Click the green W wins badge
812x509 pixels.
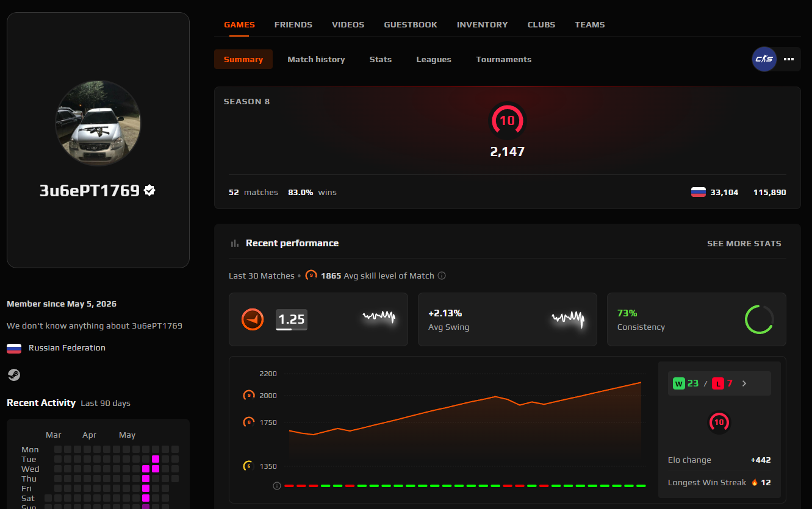coord(679,383)
